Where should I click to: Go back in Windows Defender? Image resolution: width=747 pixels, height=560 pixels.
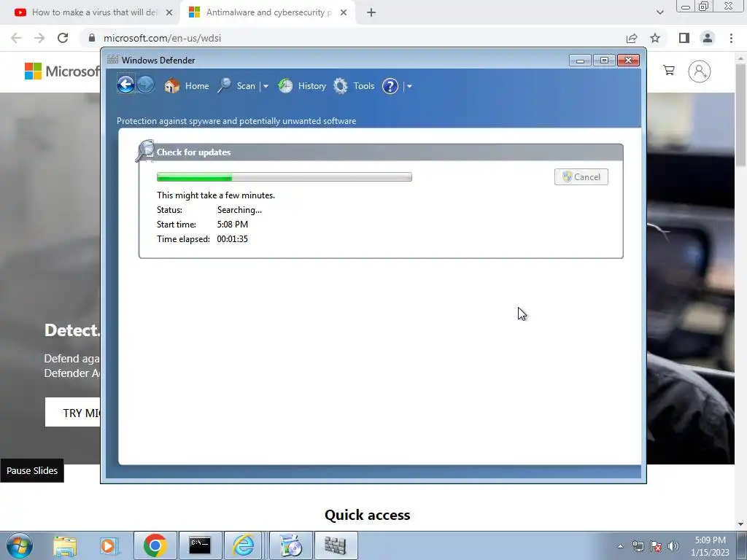coord(125,85)
